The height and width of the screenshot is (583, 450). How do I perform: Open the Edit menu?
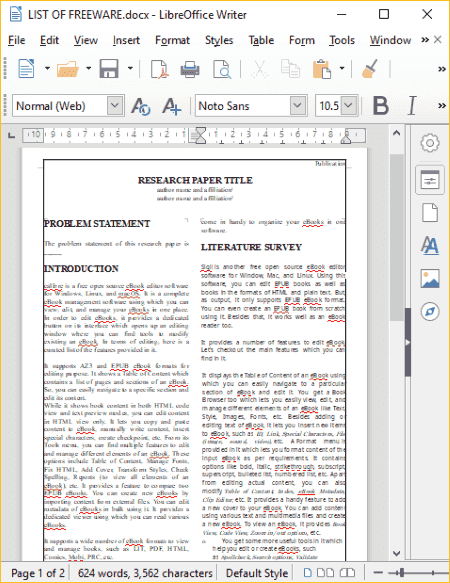[x=49, y=40]
